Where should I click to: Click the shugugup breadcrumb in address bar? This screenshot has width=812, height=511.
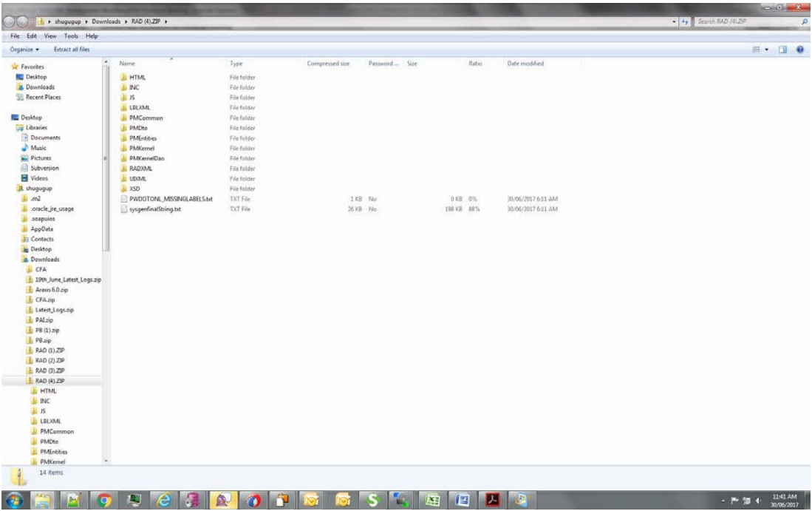[x=68, y=21]
